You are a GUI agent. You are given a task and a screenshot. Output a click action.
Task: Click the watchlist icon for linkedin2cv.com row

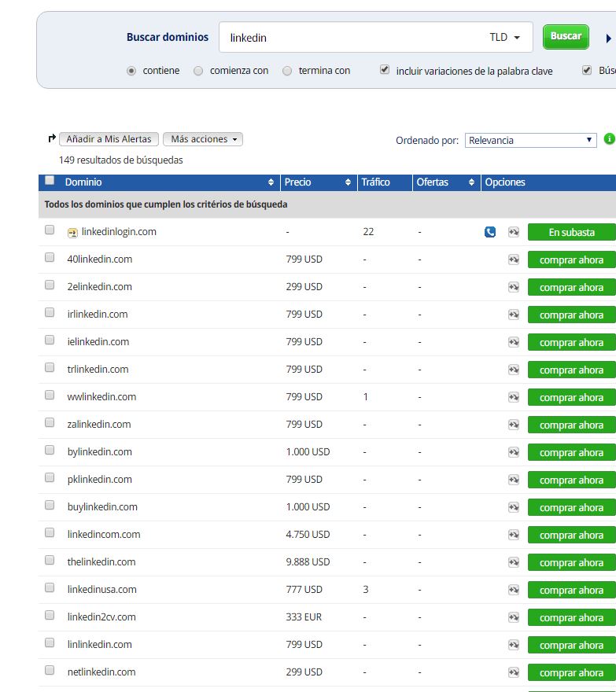[514, 617]
